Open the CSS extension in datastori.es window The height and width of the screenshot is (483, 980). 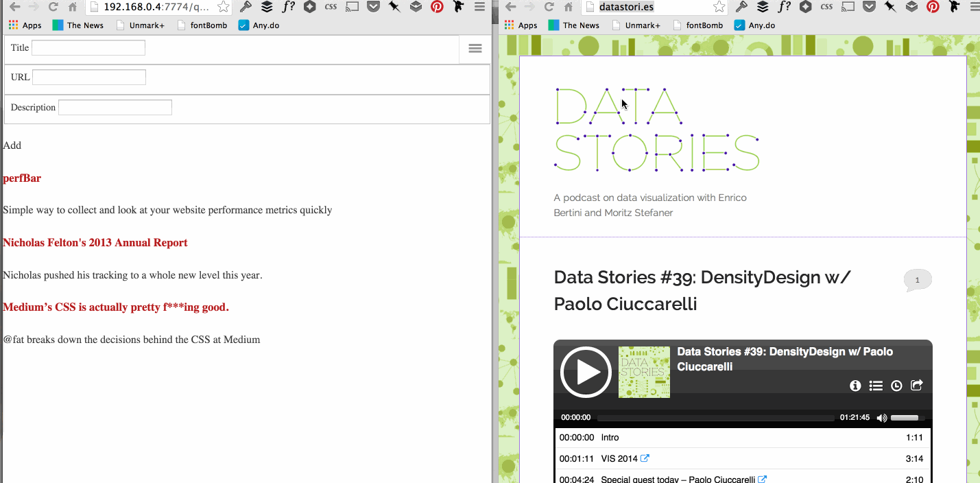[x=827, y=7]
